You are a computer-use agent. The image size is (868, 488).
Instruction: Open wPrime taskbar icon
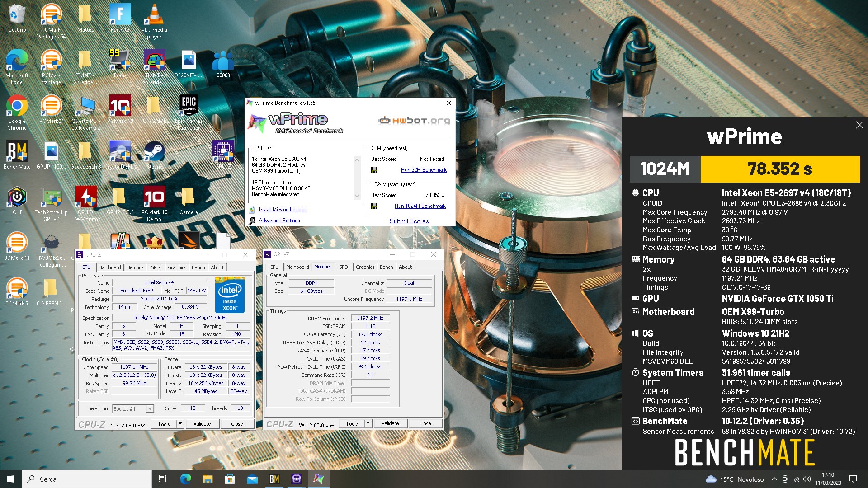coord(319,479)
